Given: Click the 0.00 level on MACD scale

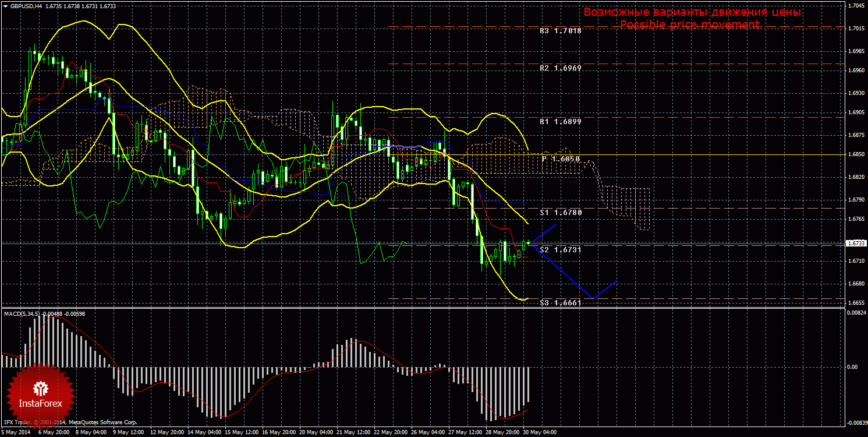Looking at the screenshot, I should (x=852, y=367).
